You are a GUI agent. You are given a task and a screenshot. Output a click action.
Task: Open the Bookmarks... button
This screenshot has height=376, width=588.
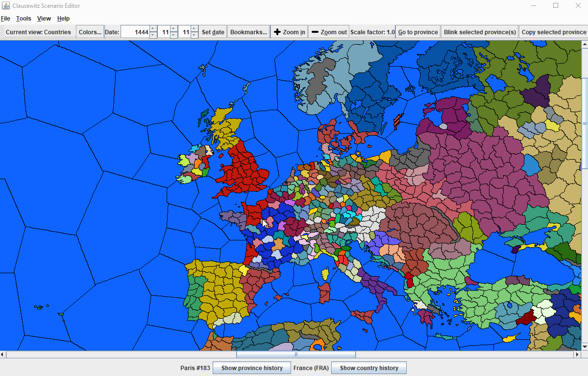(248, 32)
